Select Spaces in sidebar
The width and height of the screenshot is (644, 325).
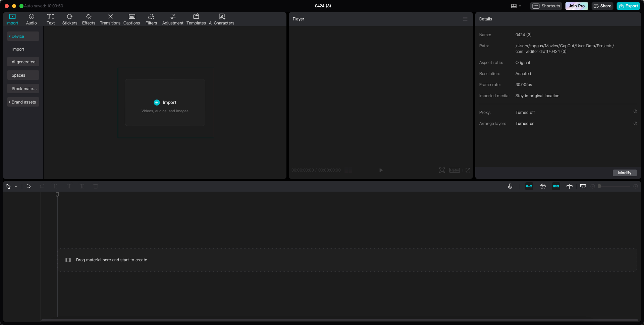coord(23,75)
